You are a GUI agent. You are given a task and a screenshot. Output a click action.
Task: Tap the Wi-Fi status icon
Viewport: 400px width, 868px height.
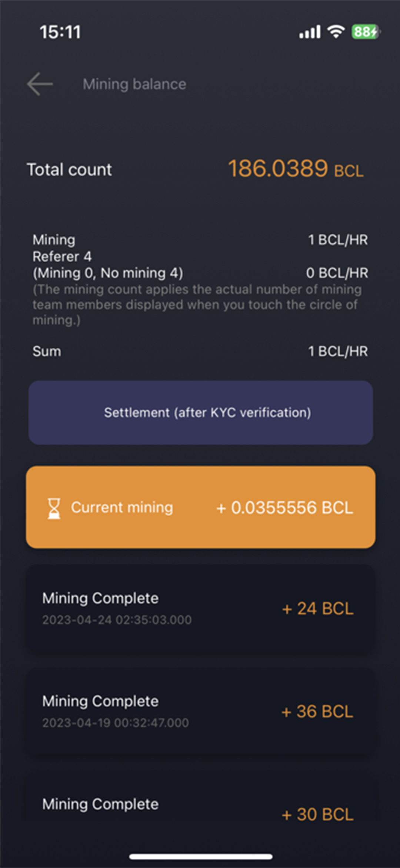pos(336,31)
